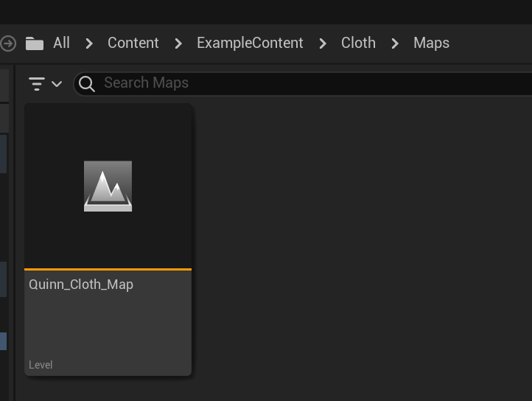The image size is (532, 401).
Task: Expand the chevron after All
Action: (x=89, y=43)
